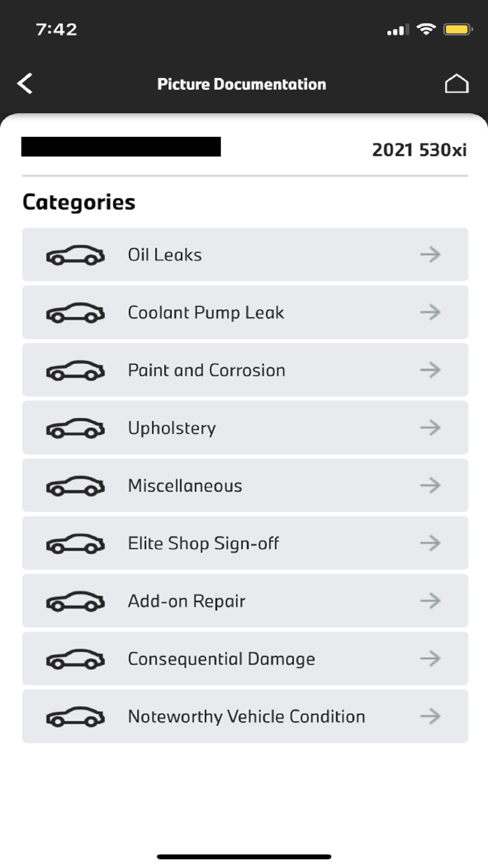
Task: Tap the car icon beside Add-on Repair
Action: click(75, 601)
